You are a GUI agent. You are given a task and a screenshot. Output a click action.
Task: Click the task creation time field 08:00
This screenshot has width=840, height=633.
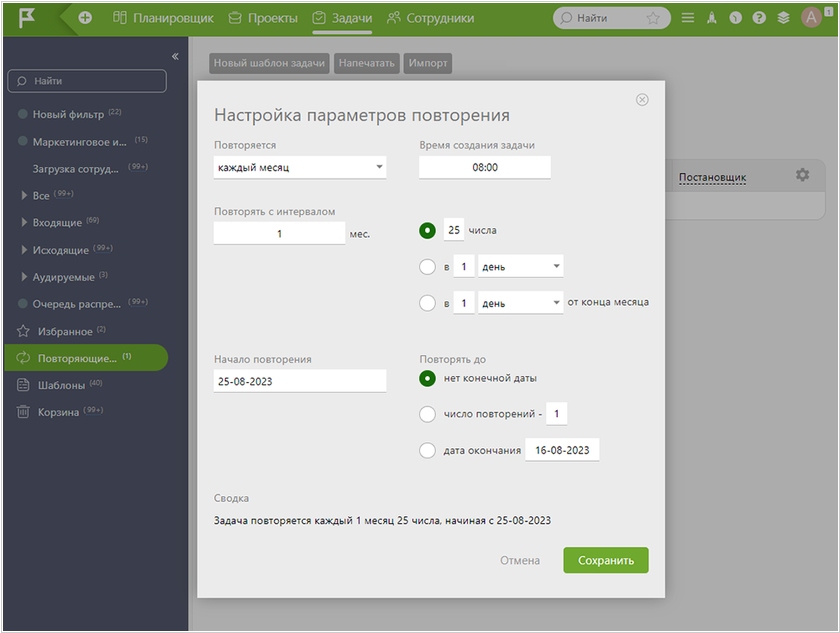click(485, 167)
